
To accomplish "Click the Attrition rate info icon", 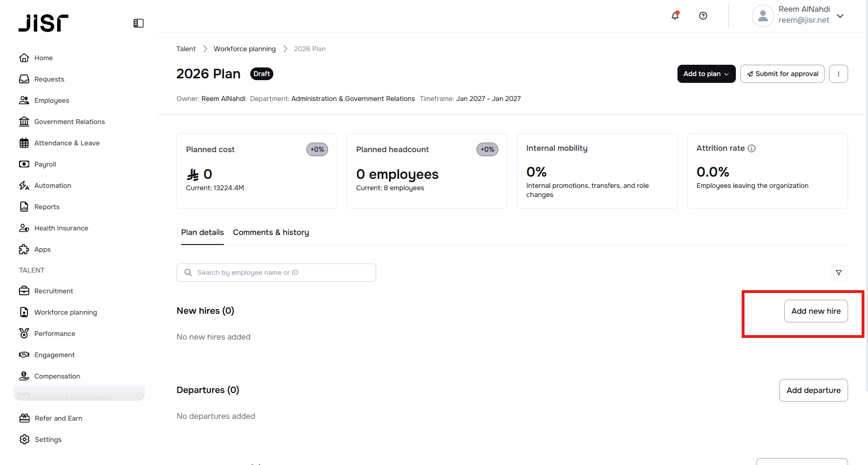I will point(752,149).
